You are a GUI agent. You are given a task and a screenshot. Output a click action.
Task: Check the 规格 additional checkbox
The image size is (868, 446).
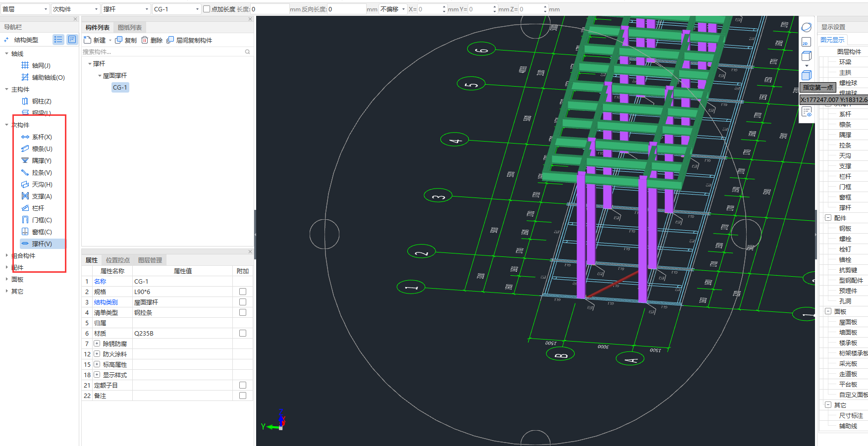[x=243, y=292]
